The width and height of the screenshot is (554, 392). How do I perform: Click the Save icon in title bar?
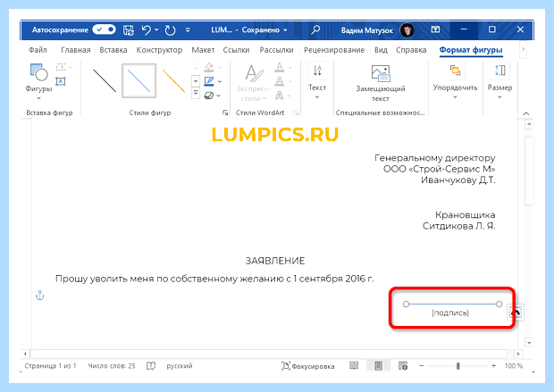[129, 30]
